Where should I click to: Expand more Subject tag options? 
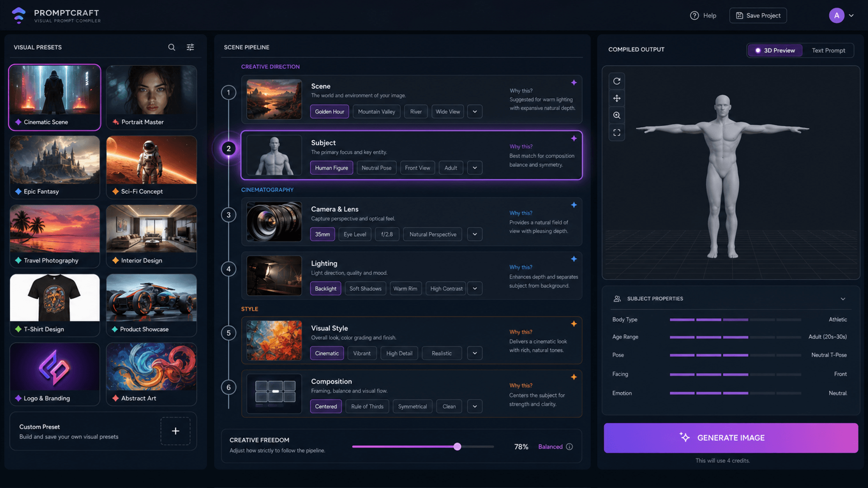475,168
